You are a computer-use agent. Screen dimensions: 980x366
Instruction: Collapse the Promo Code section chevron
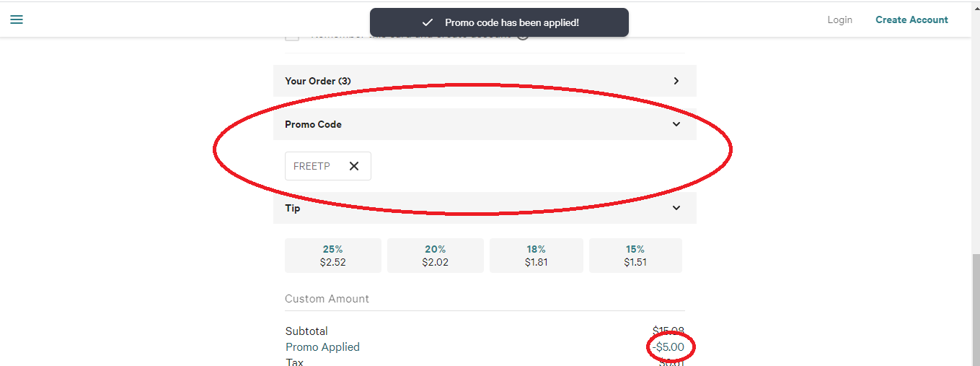point(676,124)
